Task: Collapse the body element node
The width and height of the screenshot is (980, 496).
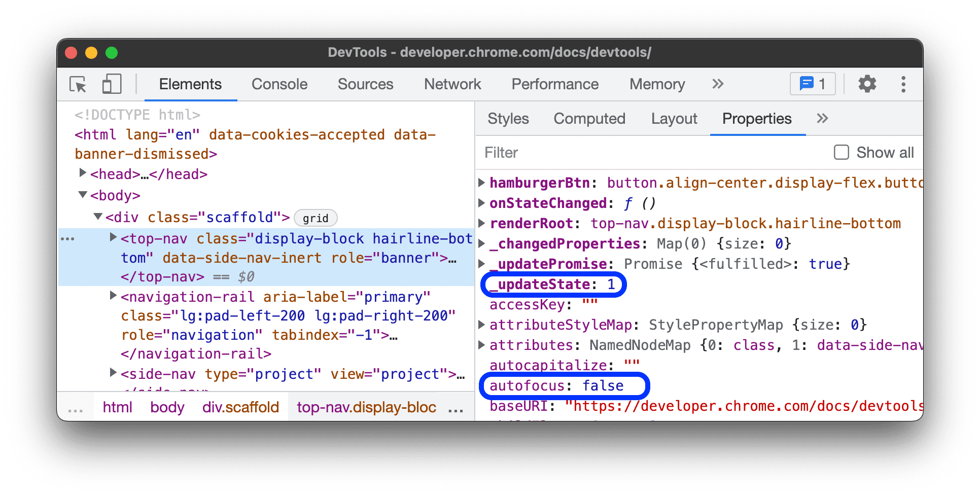Action: [x=83, y=195]
